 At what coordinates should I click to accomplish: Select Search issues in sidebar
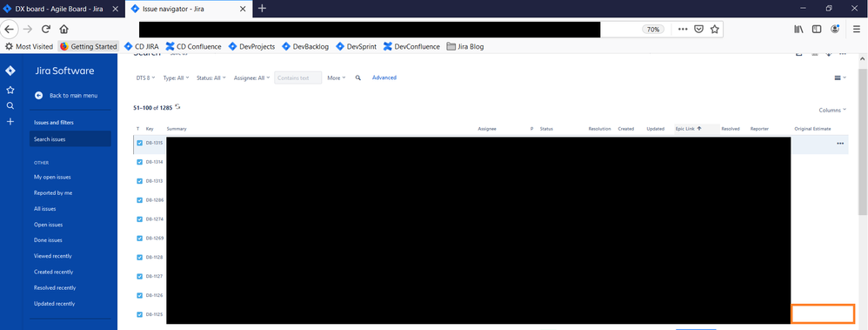click(x=70, y=139)
